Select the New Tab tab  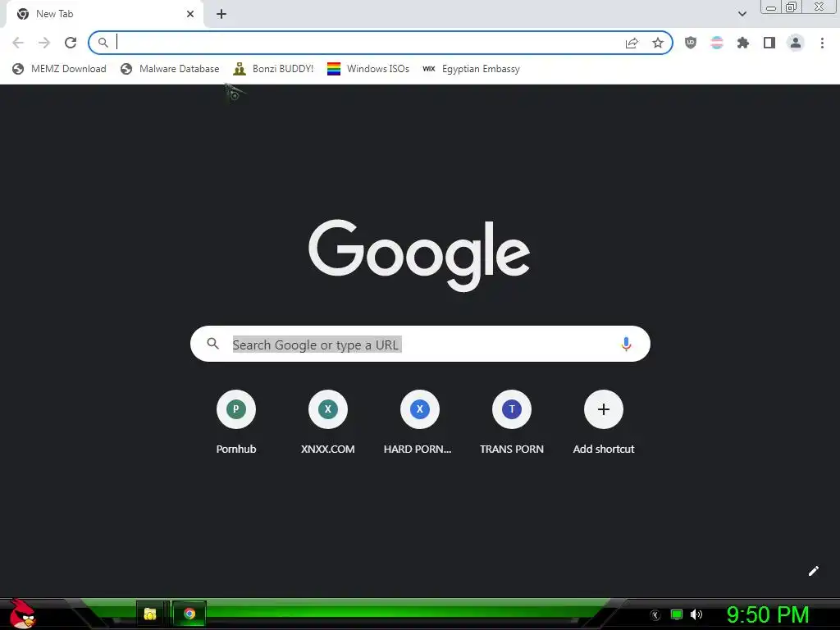coord(104,14)
